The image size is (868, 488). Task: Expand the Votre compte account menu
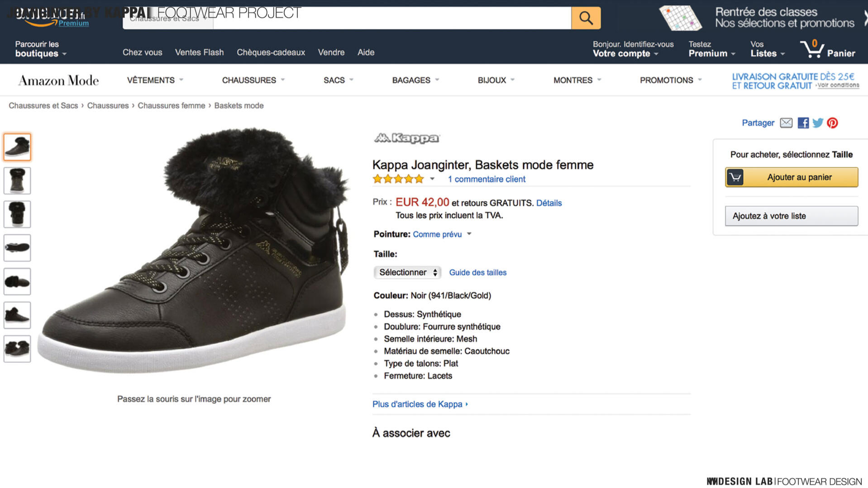(x=625, y=53)
